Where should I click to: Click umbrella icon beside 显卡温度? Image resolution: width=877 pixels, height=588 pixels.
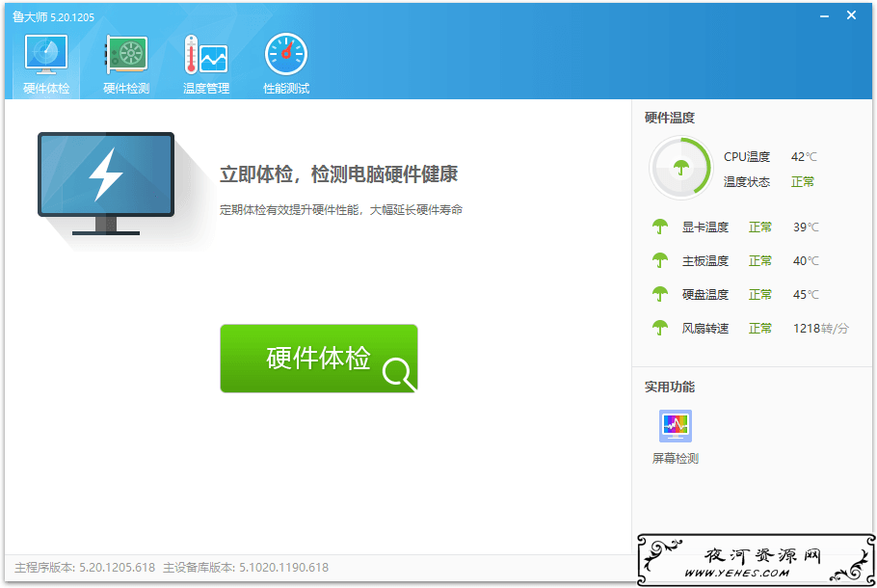(x=660, y=227)
